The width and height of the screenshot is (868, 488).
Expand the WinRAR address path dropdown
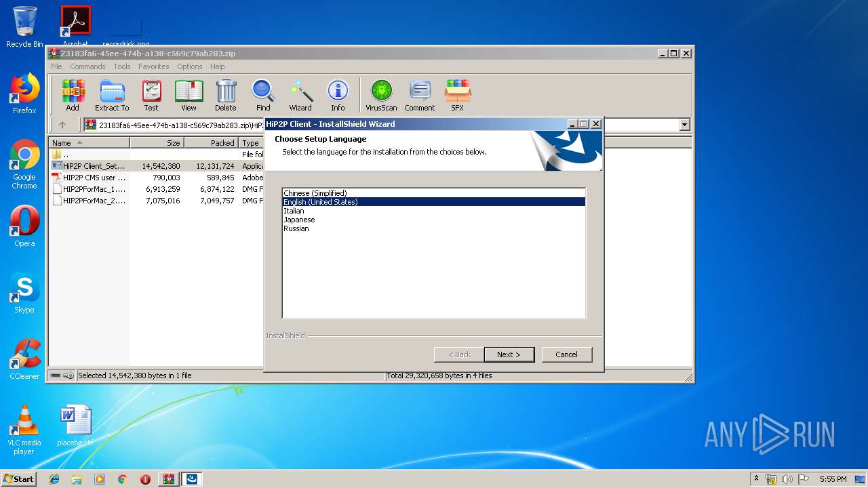coord(684,125)
